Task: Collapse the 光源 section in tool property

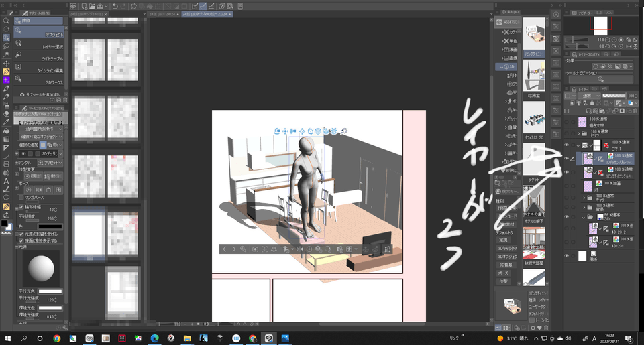Action: pyautogui.click(x=16, y=247)
